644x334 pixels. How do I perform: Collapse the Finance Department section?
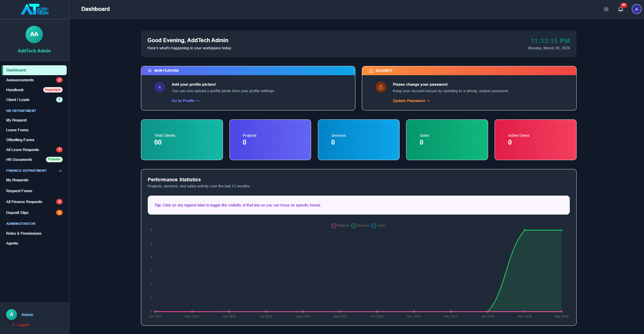[x=60, y=171]
